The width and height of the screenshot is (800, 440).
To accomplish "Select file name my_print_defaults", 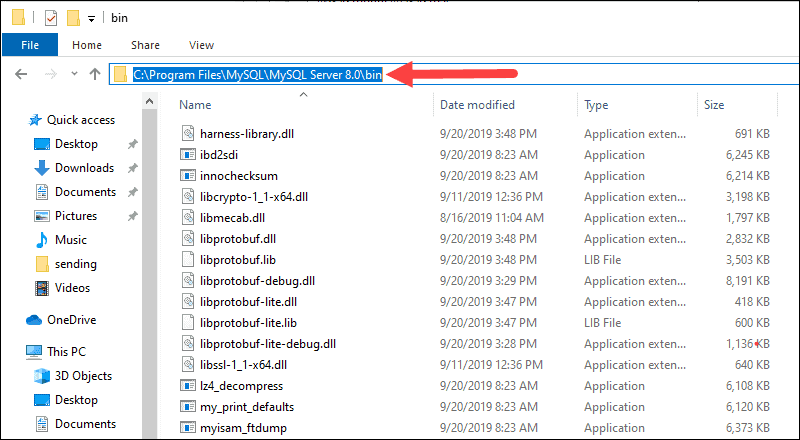I will pyautogui.click(x=247, y=407).
